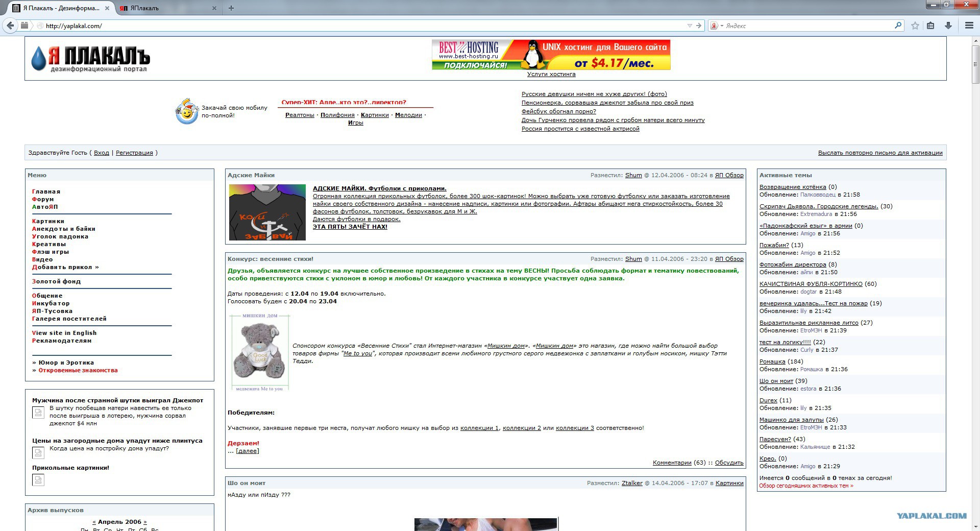The image size is (980, 531).
Task: Open 'Форум' from the side menu
Action: click(x=43, y=199)
